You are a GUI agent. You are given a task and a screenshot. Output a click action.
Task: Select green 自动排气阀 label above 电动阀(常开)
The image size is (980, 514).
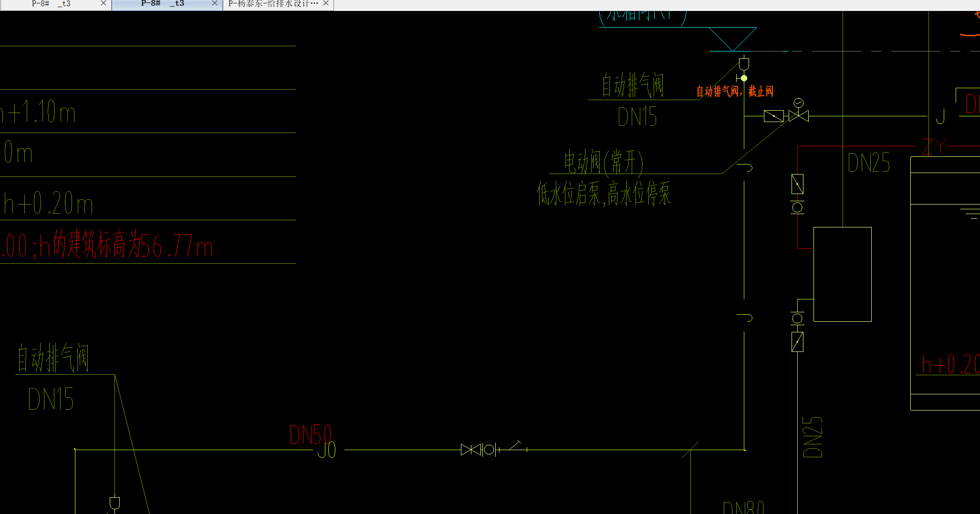click(x=633, y=85)
